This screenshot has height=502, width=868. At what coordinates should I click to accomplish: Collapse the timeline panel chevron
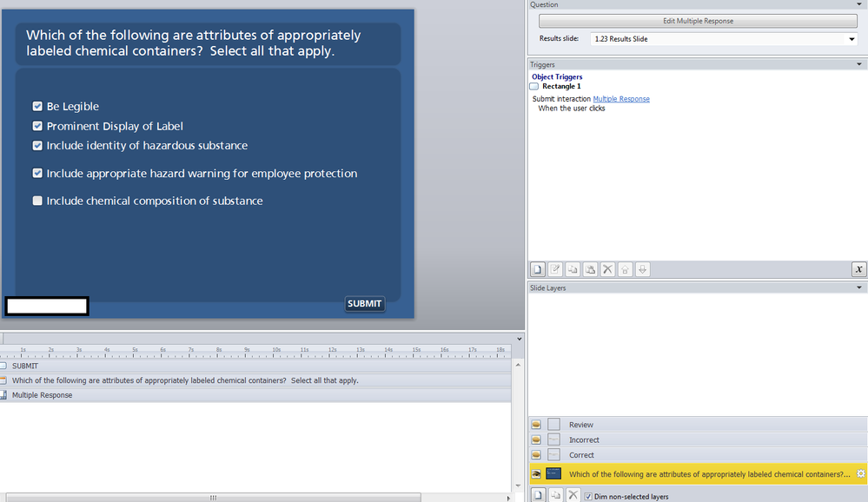pos(519,339)
